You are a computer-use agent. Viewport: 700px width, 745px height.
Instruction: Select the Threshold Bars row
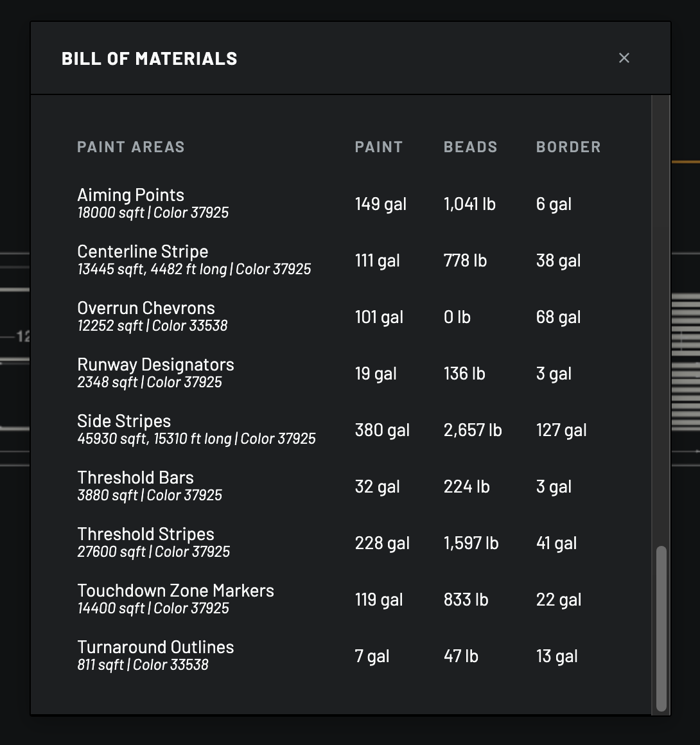point(135,478)
